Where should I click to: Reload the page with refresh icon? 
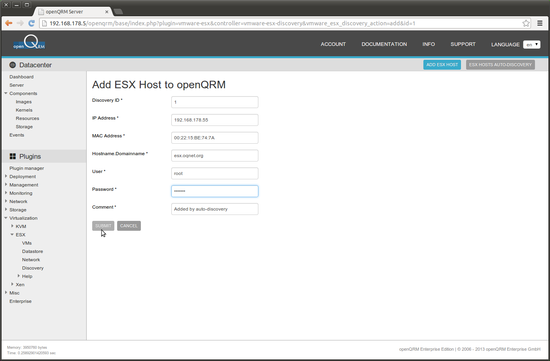pos(31,23)
